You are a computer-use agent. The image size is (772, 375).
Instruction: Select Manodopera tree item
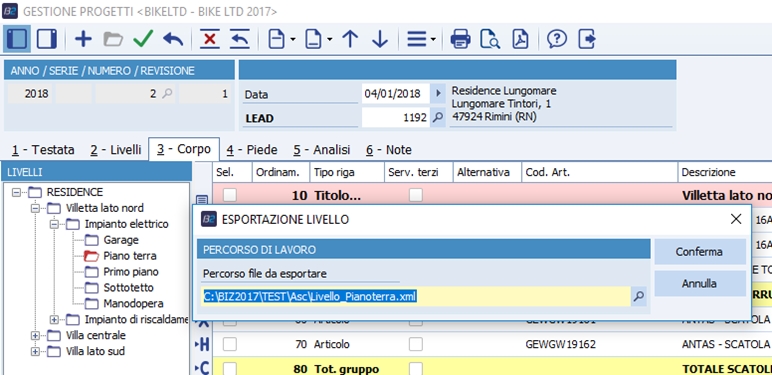[x=133, y=304]
